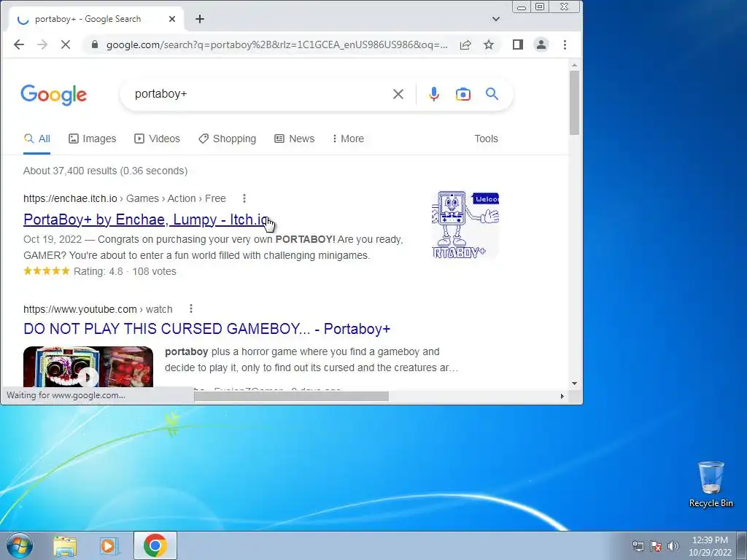Launch Windows Media Player from taskbar
The image size is (747, 560).
[109, 546]
